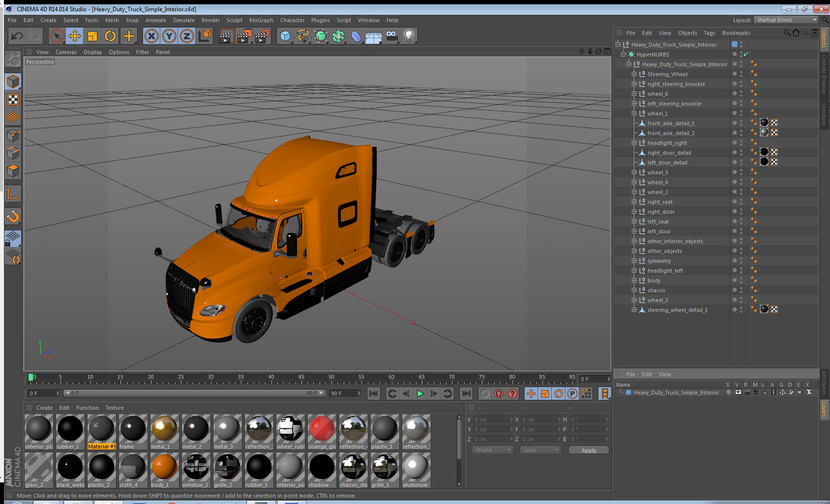Play the animation forward
The image size is (830, 504).
420,393
